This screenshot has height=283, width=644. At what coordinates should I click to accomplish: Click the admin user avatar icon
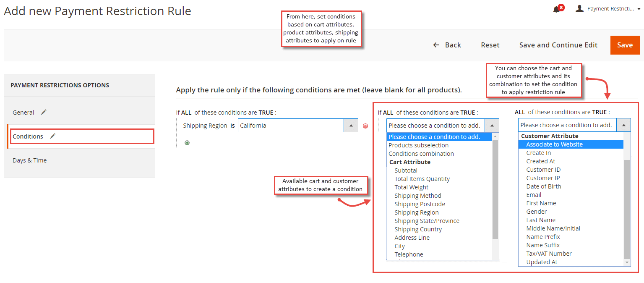(579, 8)
